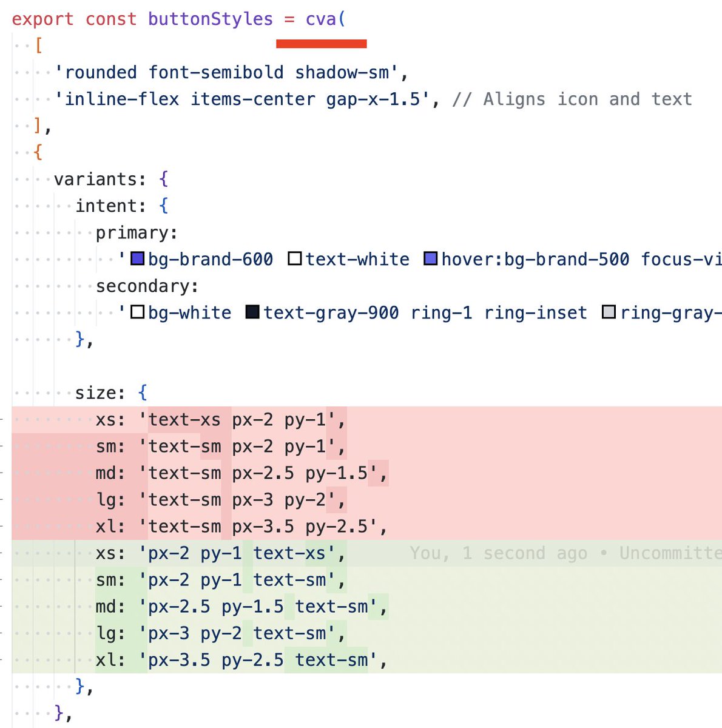The image size is (722, 728).
Task: Click the opening square bracket after cva(
Action: [38, 45]
